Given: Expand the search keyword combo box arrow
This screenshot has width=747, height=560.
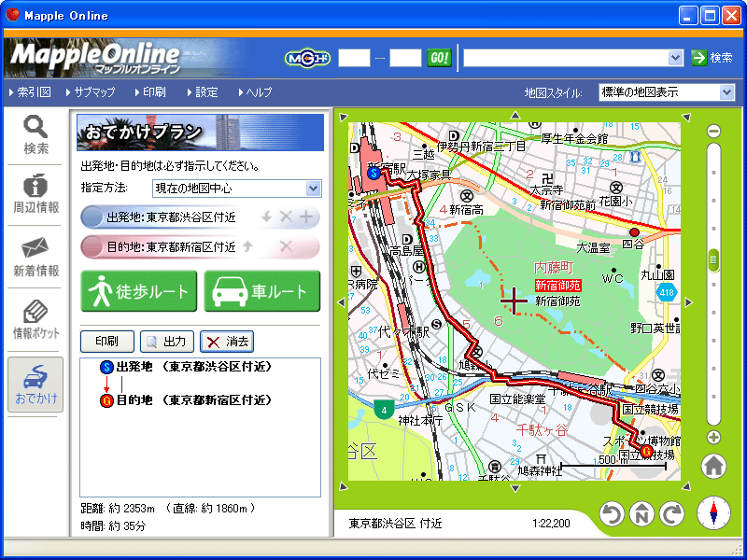Looking at the screenshot, I should coord(675,58).
